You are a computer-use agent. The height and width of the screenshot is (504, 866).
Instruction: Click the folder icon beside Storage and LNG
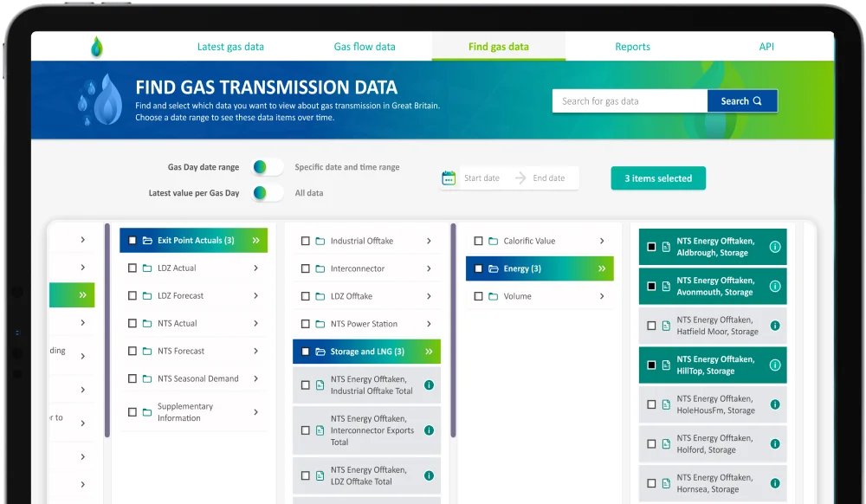[319, 351]
